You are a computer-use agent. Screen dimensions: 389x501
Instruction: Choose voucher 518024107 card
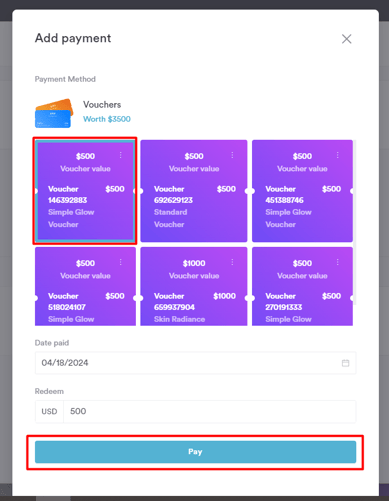click(x=85, y=286)
